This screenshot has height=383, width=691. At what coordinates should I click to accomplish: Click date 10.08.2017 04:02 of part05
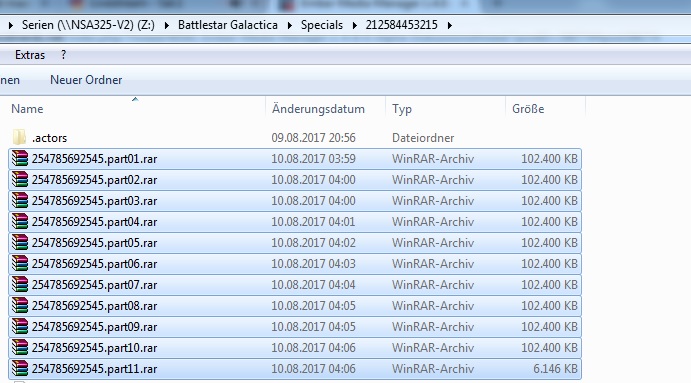313,242
